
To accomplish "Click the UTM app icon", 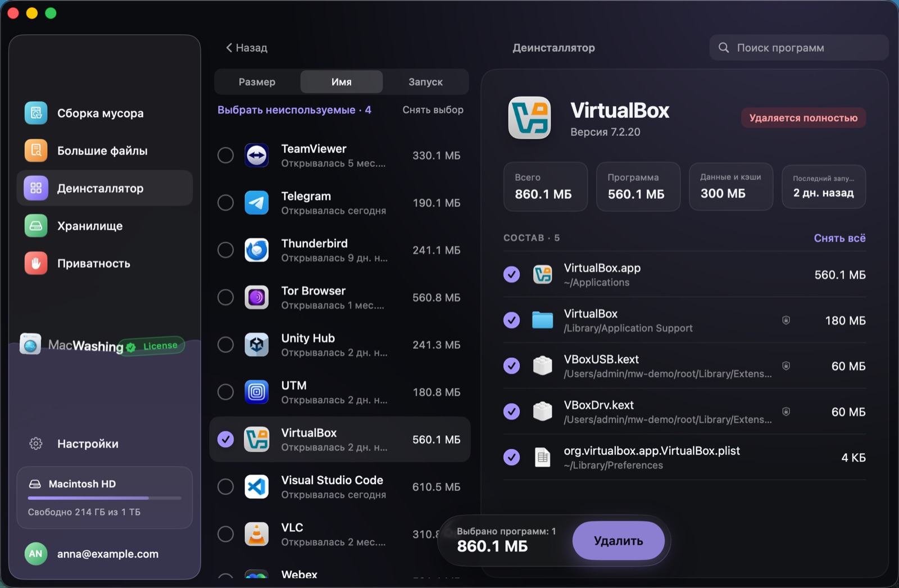I will click(x=257, y=391).
